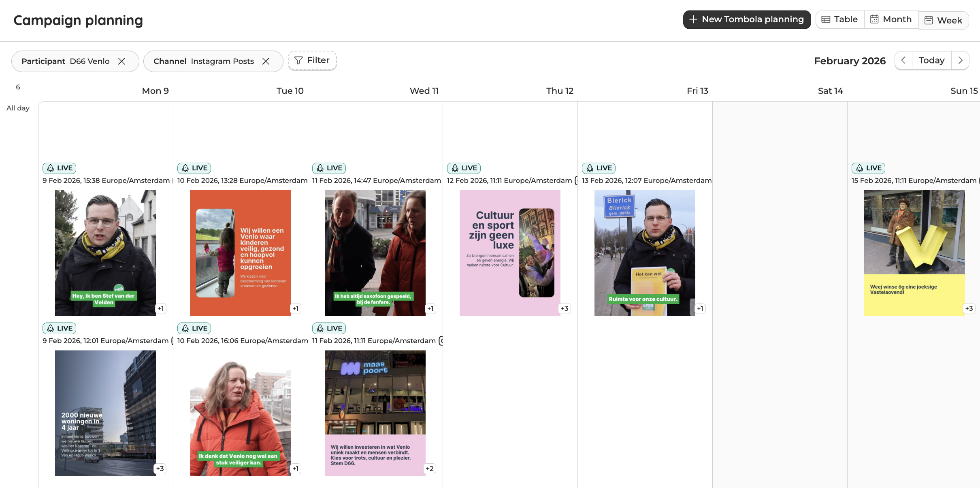Click the LIVE badge on Thu 12 post

(x=464, y=168)
